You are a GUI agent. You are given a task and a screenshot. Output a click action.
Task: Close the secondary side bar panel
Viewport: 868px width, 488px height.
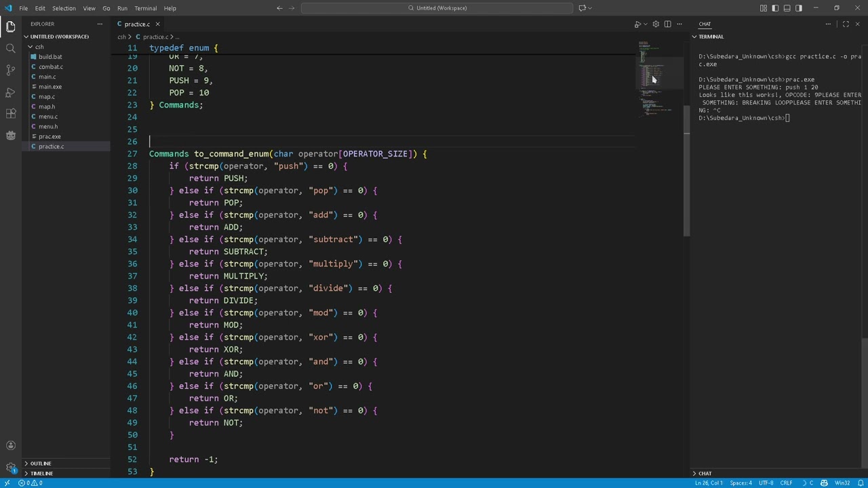pyautogui.click(x=857, y=24)
